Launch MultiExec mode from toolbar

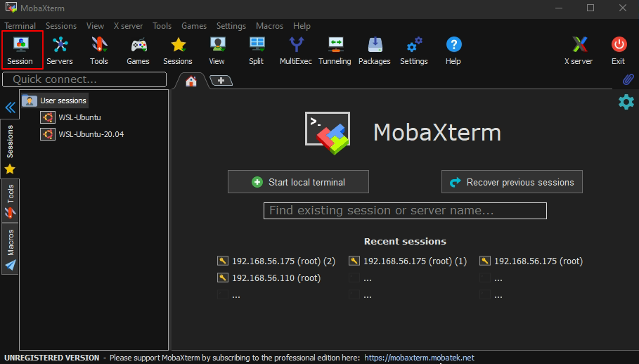point(296,50)
